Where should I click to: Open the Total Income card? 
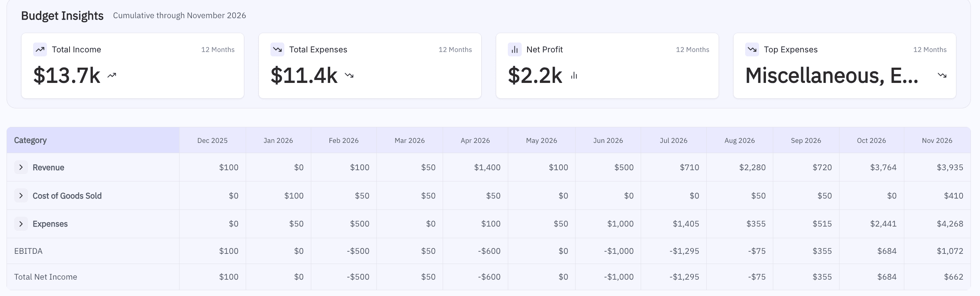[x=133, y=65]
